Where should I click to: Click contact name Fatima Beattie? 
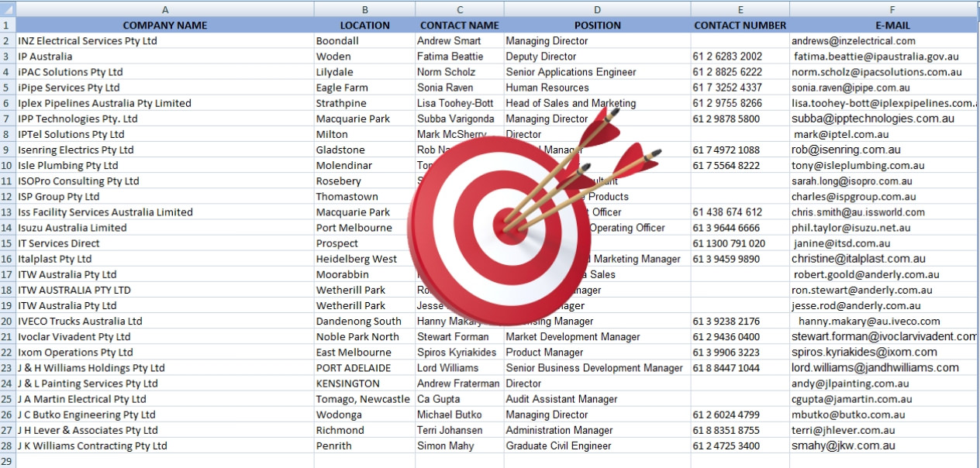(460, 57)
